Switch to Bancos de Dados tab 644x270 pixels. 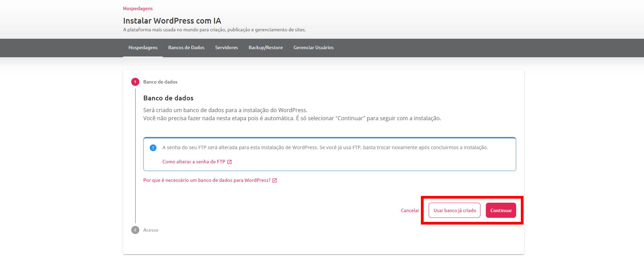click(x=186, y=47)
